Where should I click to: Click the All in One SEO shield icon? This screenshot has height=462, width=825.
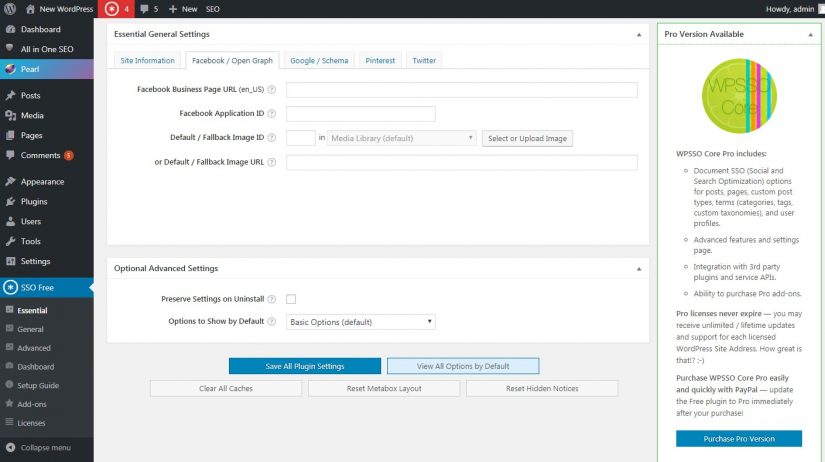click(10, 48)
